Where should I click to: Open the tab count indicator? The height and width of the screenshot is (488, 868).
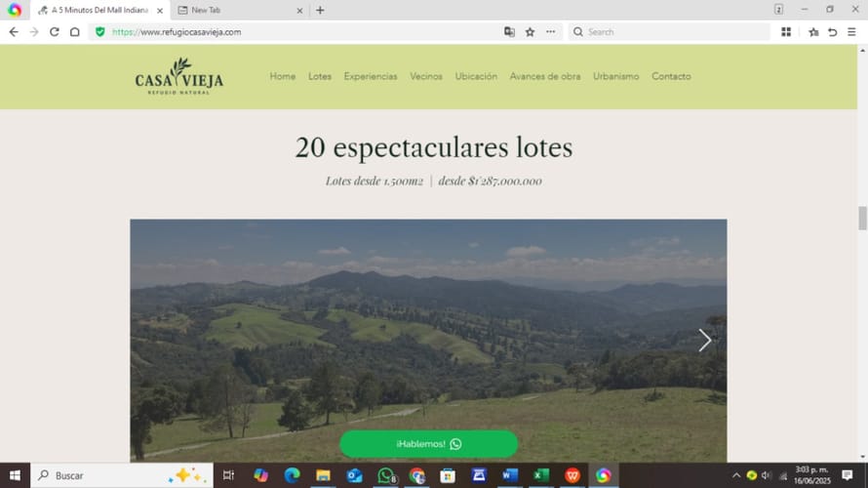[x=778, y=10]
